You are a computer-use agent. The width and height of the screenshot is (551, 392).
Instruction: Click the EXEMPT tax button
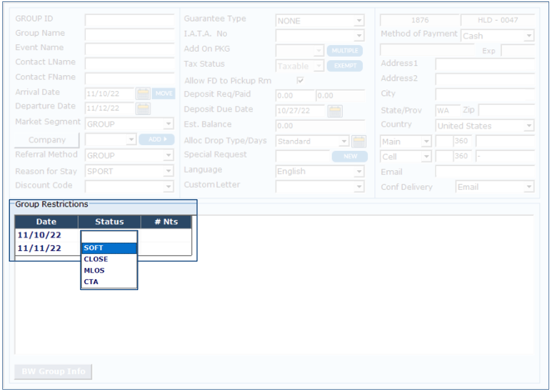point(345,66)
